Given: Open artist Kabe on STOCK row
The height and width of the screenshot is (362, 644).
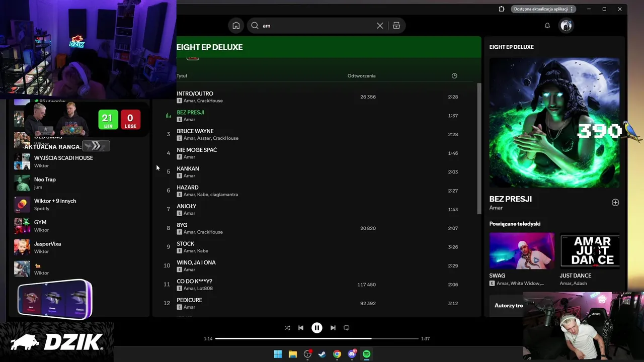Looking at the screenshot, I should [203, 251].
